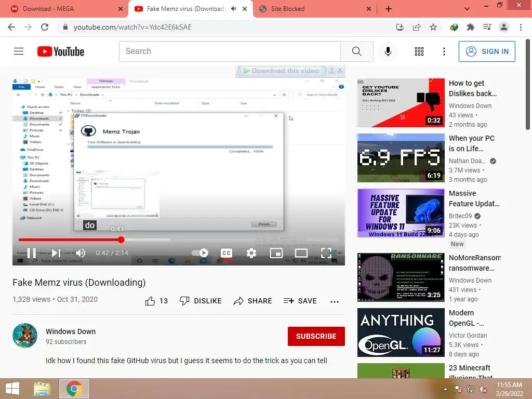Viewport: 532px width, 399px height.
Task: Open the Extensions puzzle icon
Action: [x=471, y=27]
